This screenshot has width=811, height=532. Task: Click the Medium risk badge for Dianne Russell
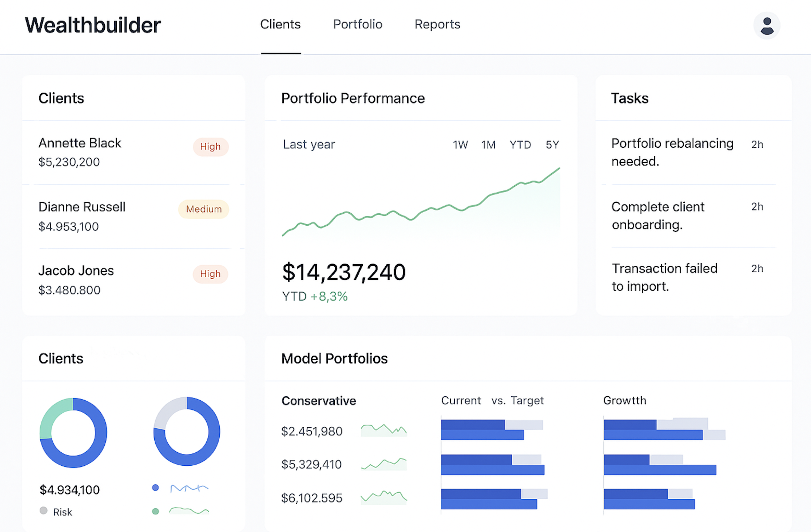pyautogui.click(x=203, y=209)
